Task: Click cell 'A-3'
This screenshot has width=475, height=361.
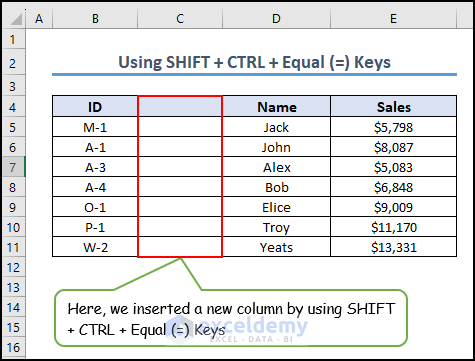Action: pyautogui.click(x=95, y=167)
